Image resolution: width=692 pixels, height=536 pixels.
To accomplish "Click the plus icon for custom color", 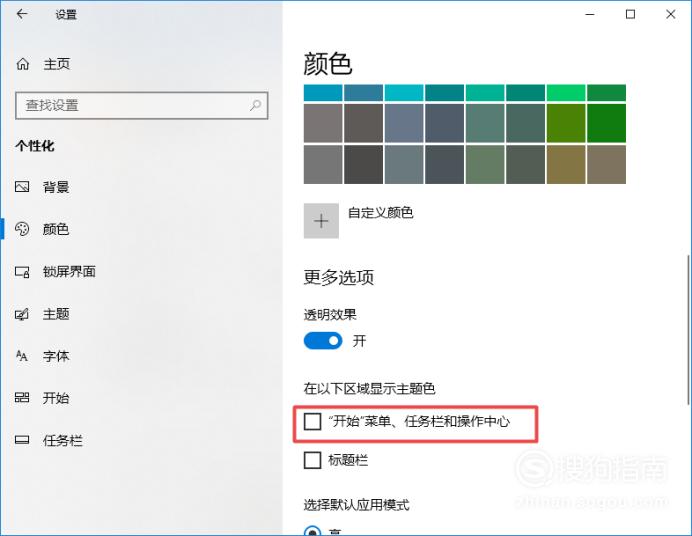I will coord(321,221).
